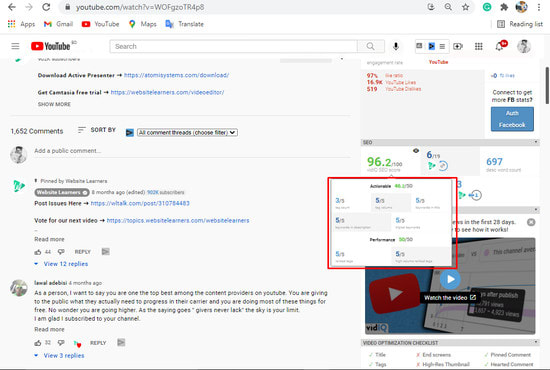Open the topics.websitelearners.com link
The width and height of the screenshot is (550, 370).
[178, 221]
